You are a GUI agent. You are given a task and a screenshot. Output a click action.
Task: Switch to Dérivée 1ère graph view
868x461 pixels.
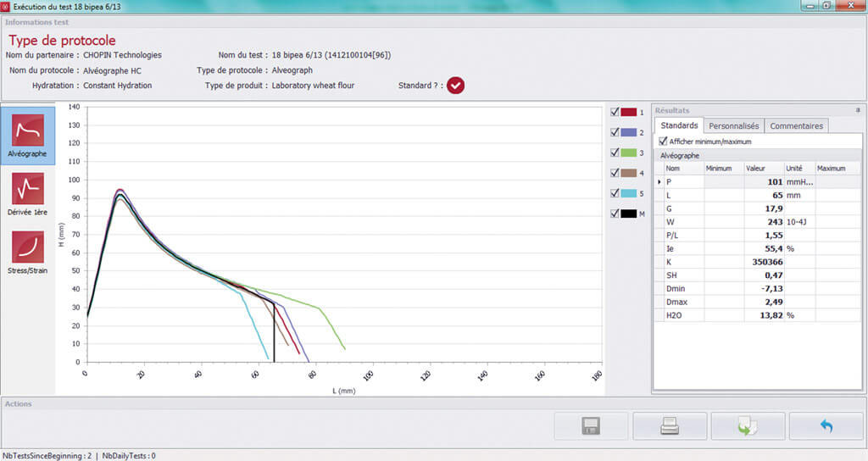coord(28,194)
